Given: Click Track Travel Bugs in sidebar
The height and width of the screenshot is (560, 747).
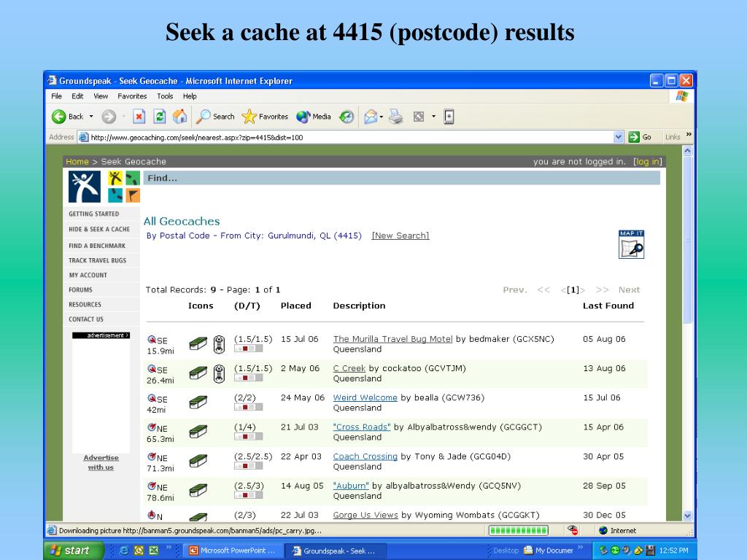Looking at the screenshot, I should 98,260.
